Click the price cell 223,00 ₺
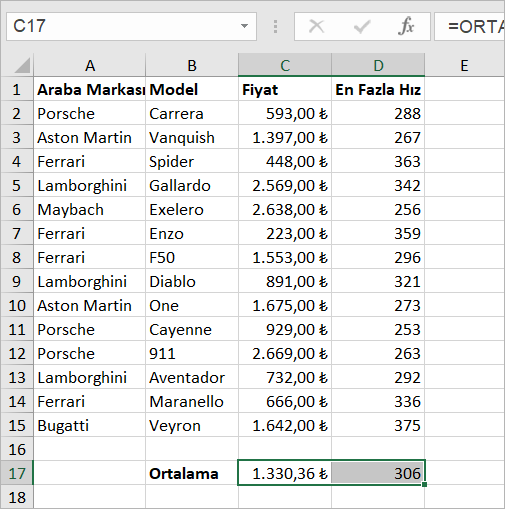The image size is (505, 509). (285, 233)
